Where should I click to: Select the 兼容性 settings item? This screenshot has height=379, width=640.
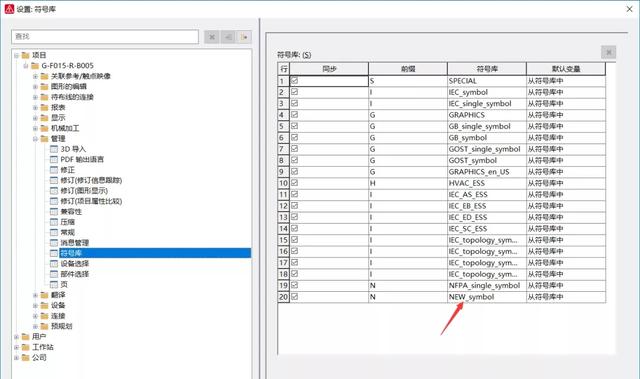point(71,211)
